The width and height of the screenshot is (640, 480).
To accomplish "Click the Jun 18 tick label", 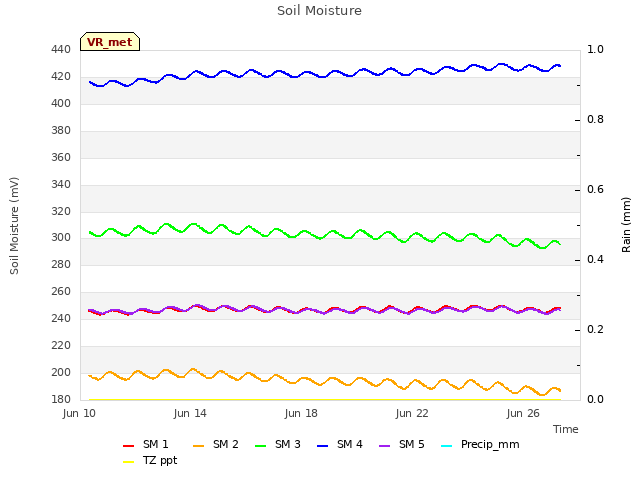I will [301, 413].
